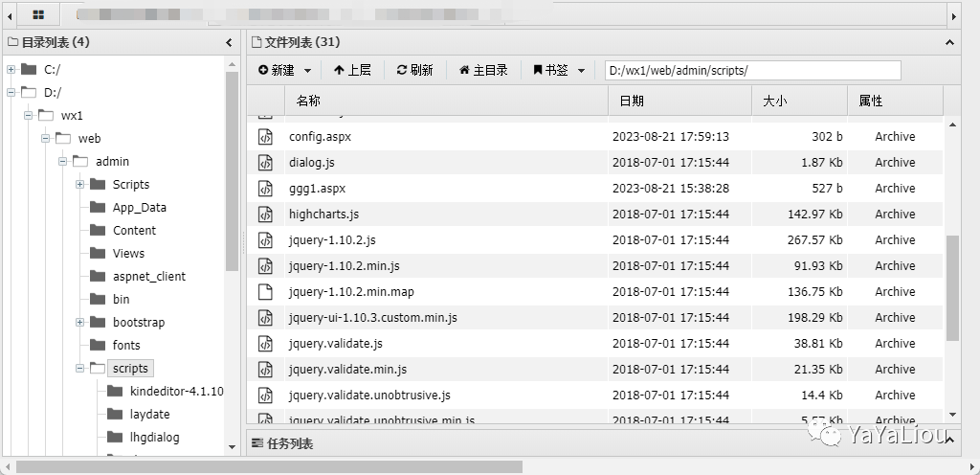
Task: Collapse the wx1 tree node
Action: (28, 116)
